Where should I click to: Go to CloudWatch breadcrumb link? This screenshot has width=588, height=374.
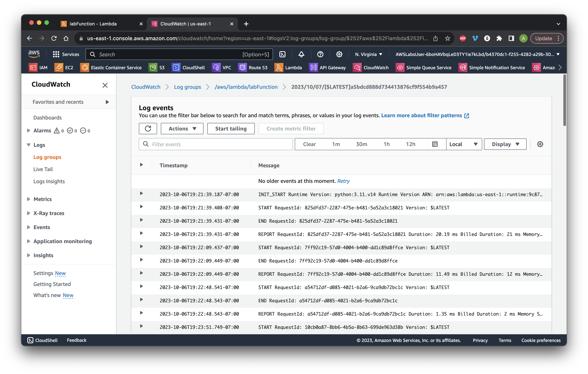[x=146, y=87]
